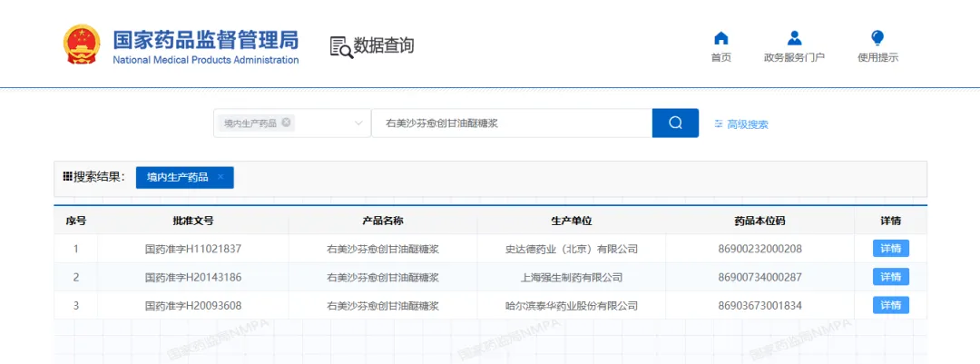The height and width of the screenshot is (364, 980).
Task: Select drug code 86903673001834
Action: point(759,306)
